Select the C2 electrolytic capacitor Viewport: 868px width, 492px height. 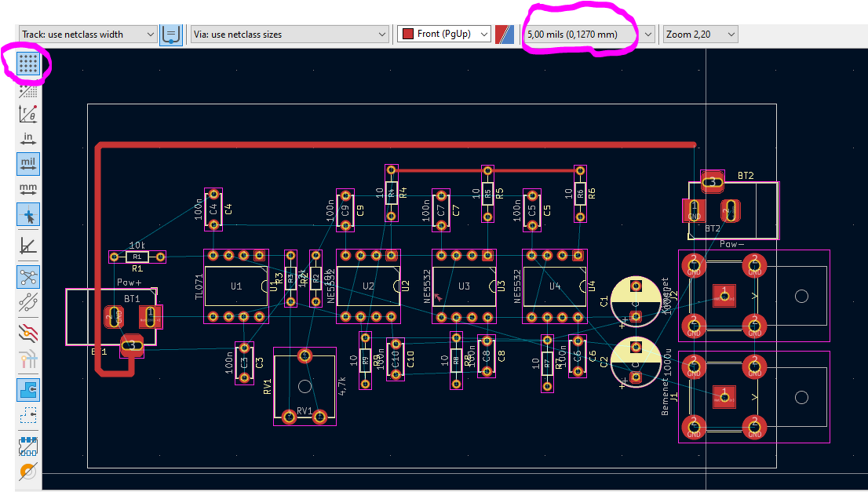[636, 363]
